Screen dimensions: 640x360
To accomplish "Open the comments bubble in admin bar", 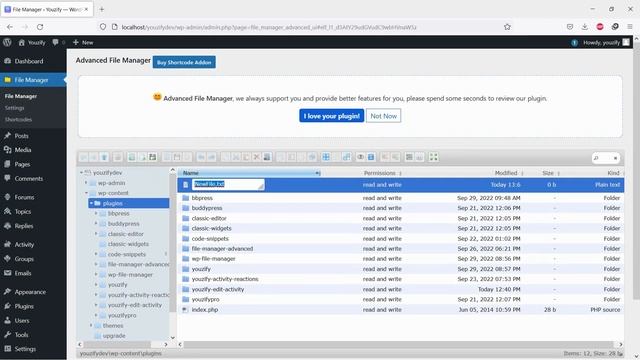I will [56, 42].
